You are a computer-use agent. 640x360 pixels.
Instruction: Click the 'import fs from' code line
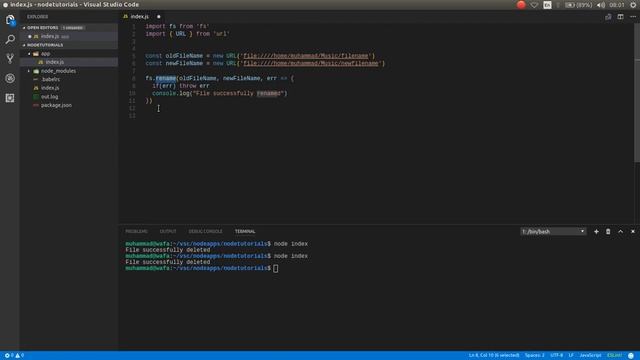[177, 27]
